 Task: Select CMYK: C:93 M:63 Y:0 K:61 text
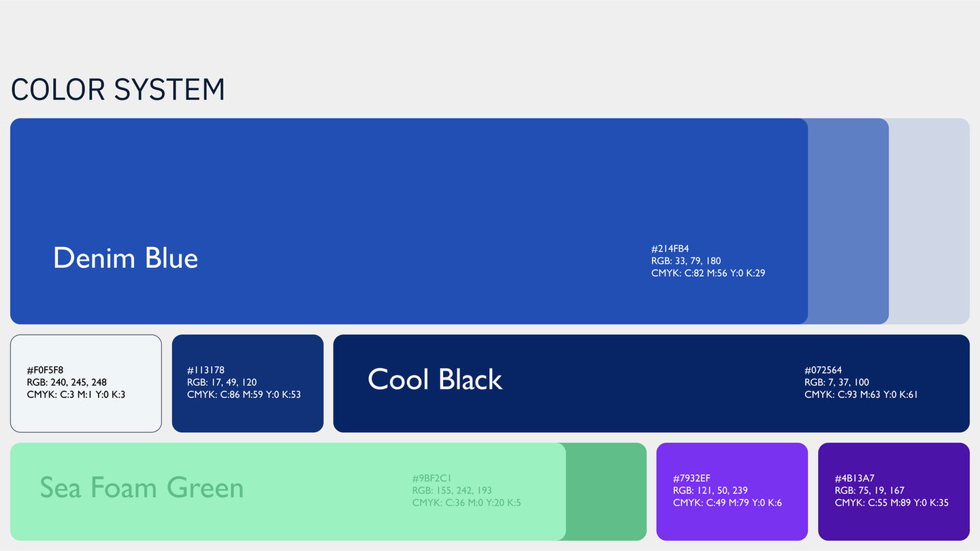tap(861, 395)
